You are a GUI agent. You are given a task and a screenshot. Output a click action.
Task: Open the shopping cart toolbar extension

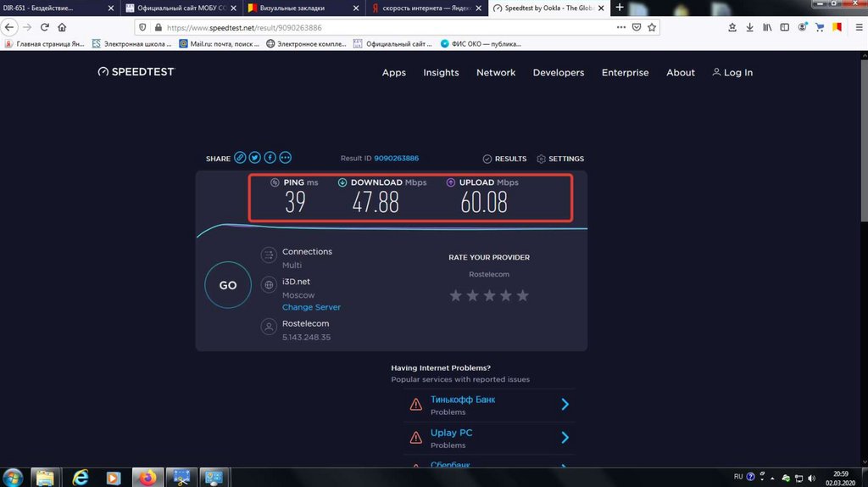pos(820,27)
